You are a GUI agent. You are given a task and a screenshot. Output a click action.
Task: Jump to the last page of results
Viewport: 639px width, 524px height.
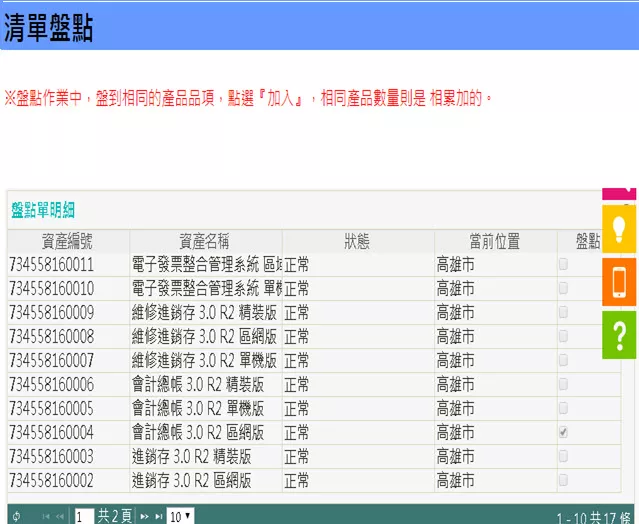158,516
